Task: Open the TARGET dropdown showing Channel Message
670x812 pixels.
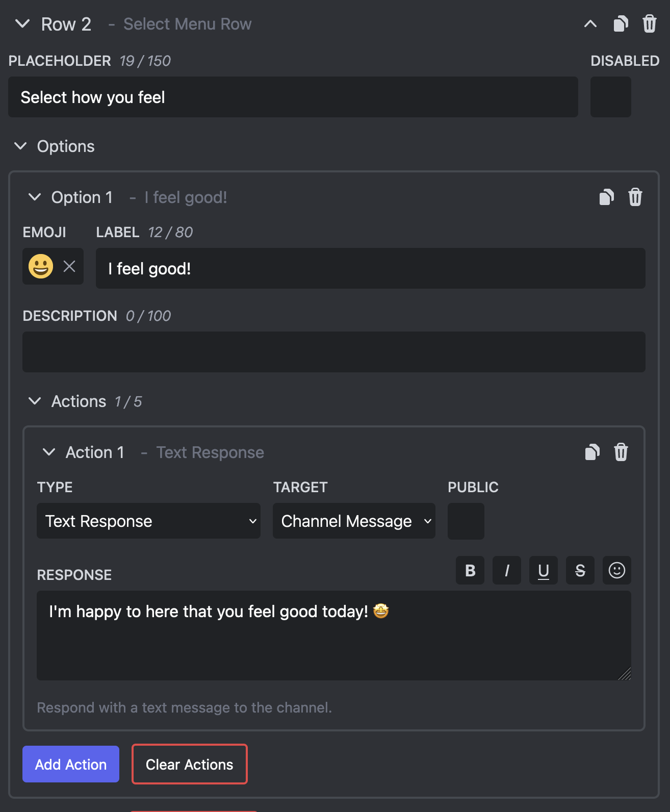Action: coord(353,521)
